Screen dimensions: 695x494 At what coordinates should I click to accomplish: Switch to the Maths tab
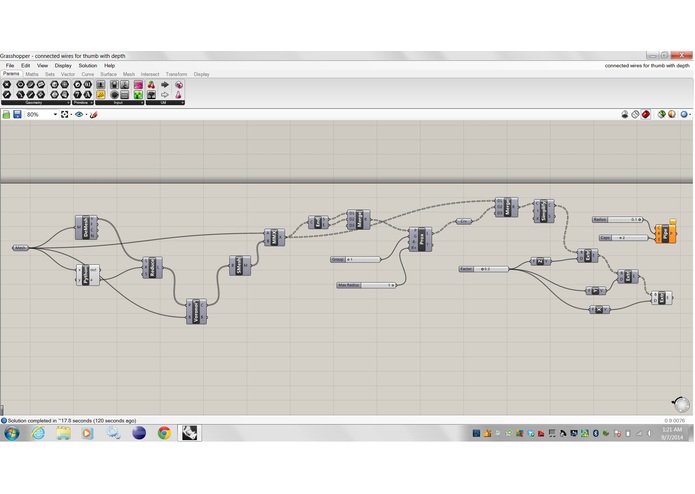32,74
